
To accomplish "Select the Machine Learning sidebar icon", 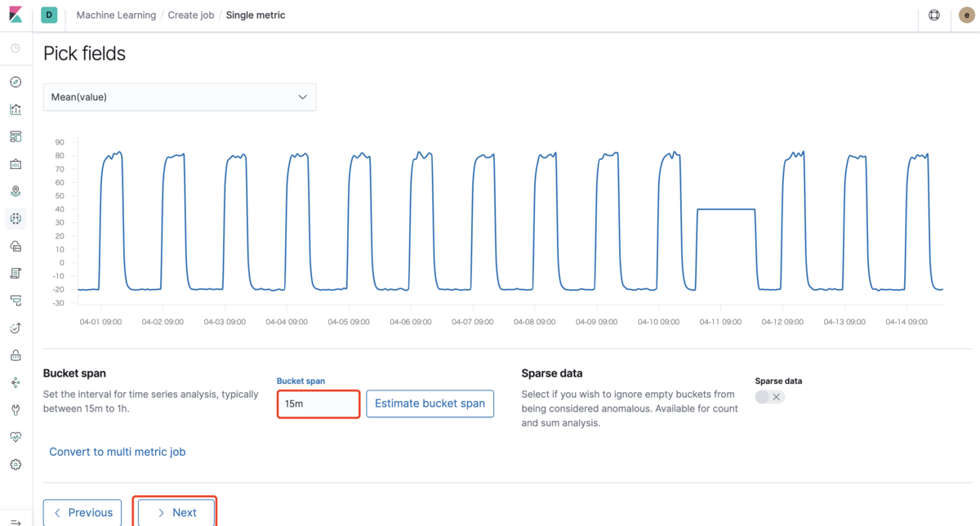I will 16,218.
